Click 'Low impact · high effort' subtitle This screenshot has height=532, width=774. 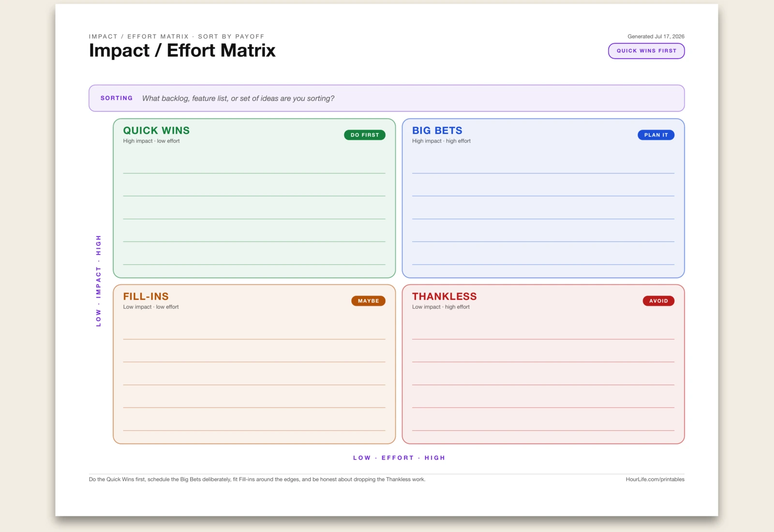(x=441, y=307)
